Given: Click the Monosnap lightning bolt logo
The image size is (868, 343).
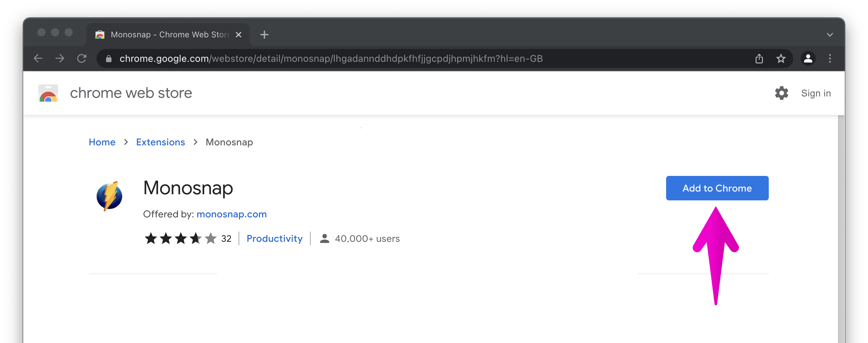Looking at the screenshot, I should (x=109, y=196).
